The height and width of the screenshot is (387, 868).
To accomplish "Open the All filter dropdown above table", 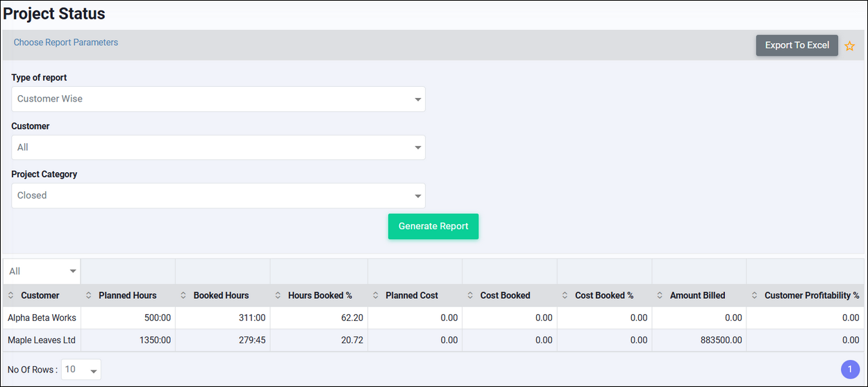I will click(x=42, y=271).
